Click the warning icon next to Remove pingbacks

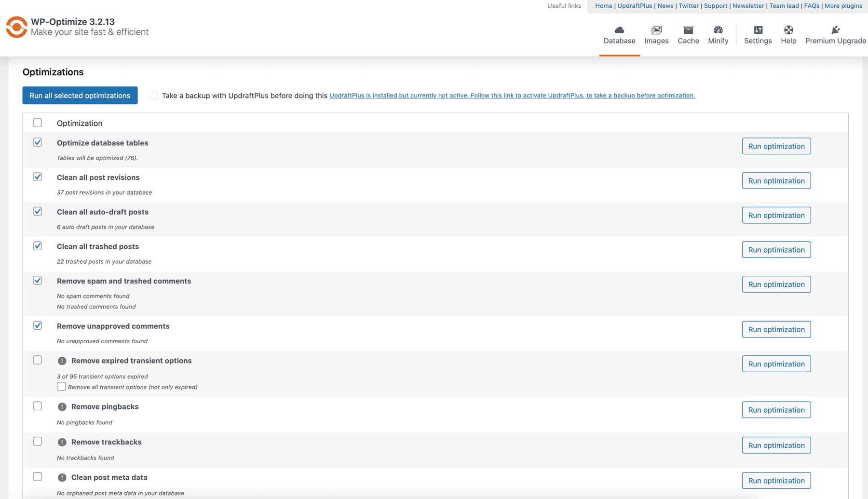click(x=62, y=406)
